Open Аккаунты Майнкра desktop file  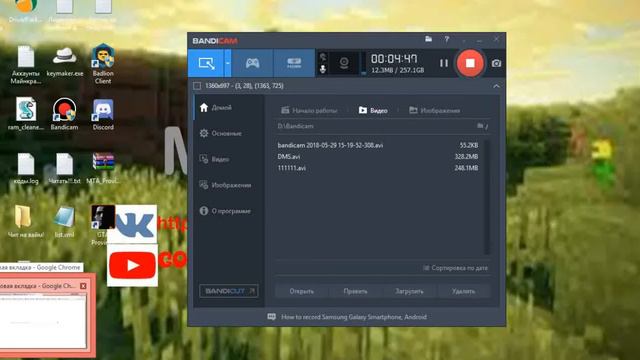[26, 65]
